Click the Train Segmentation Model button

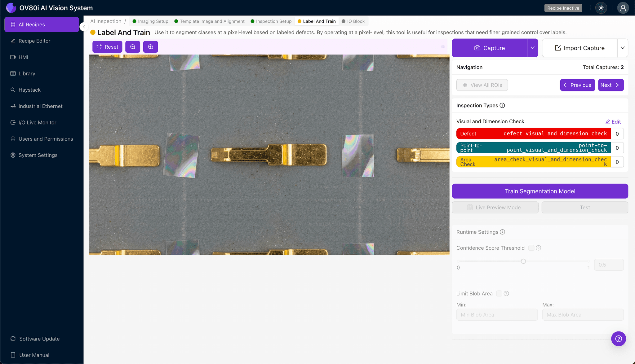(x=540, y=191)
